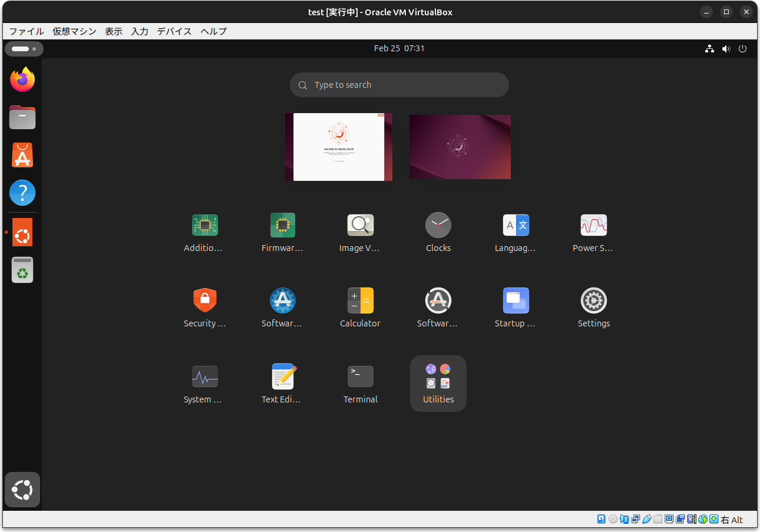Open the 入力 menu
Image resolution: width=760 pixels, height=532 pixels.
(x=140, y=31)
